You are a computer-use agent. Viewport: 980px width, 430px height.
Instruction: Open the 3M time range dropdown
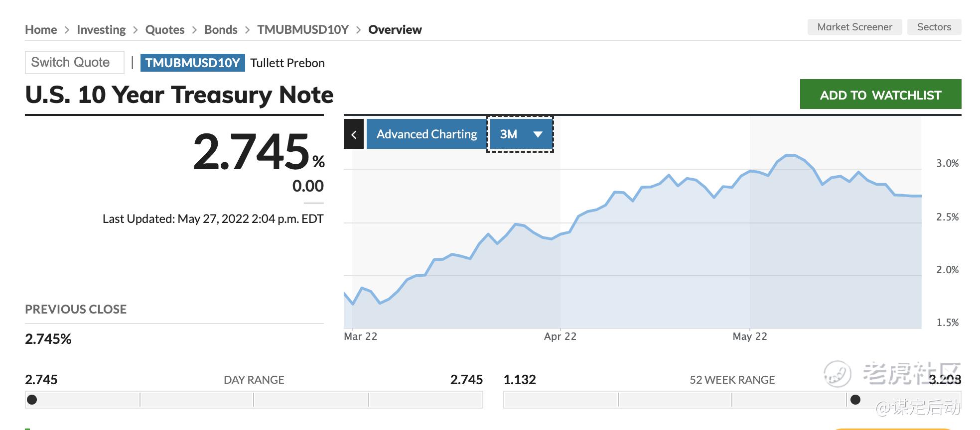tap(521, 134)
